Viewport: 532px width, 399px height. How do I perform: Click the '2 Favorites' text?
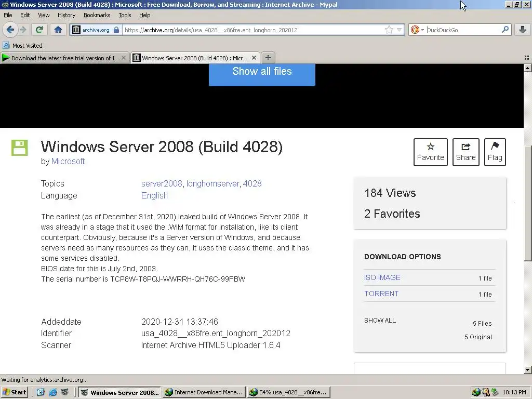tap(392, 214)
